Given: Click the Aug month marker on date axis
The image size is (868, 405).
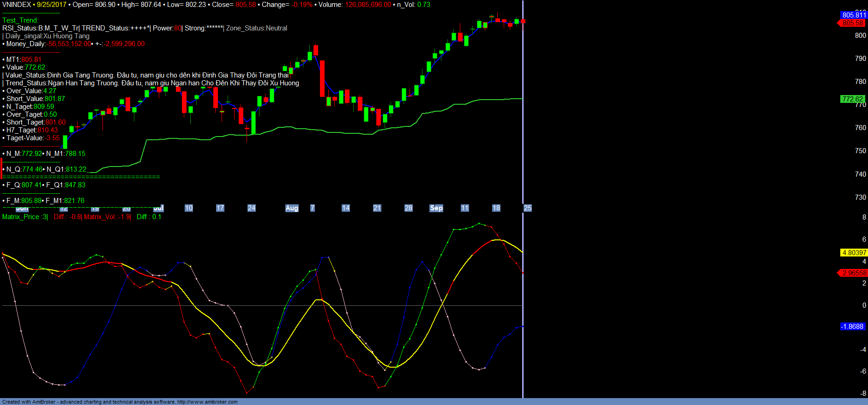Looking at the screenshot, I should click(292, 208).
